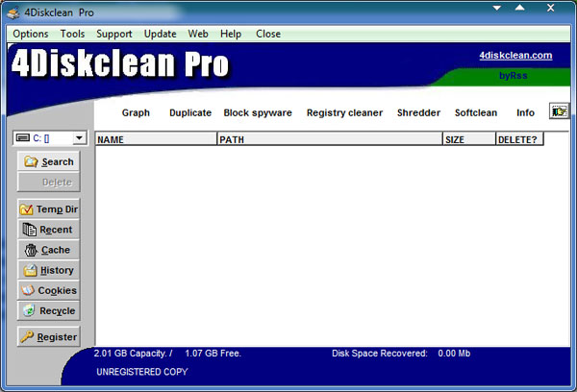The width and height of the screenshot is (577, 392).
Task: Click the Close menu item
Action: coord(268,34)
